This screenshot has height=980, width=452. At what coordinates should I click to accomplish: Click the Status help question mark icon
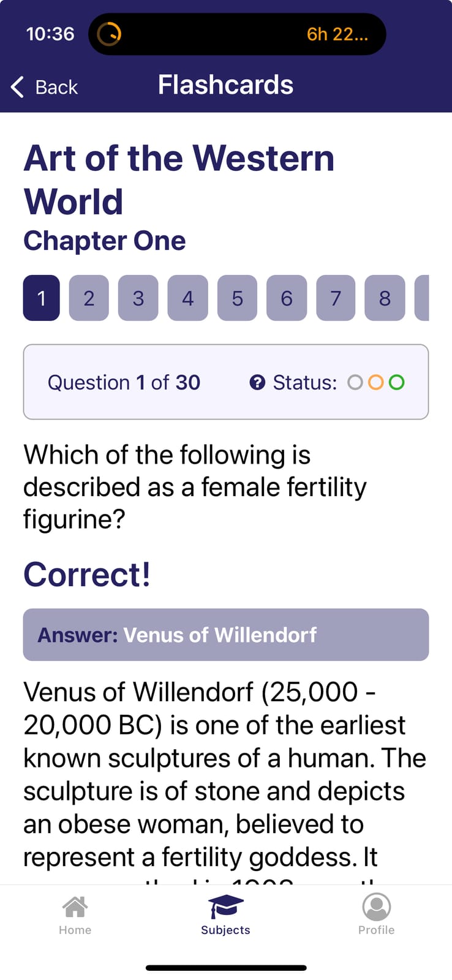coord(257,382)
